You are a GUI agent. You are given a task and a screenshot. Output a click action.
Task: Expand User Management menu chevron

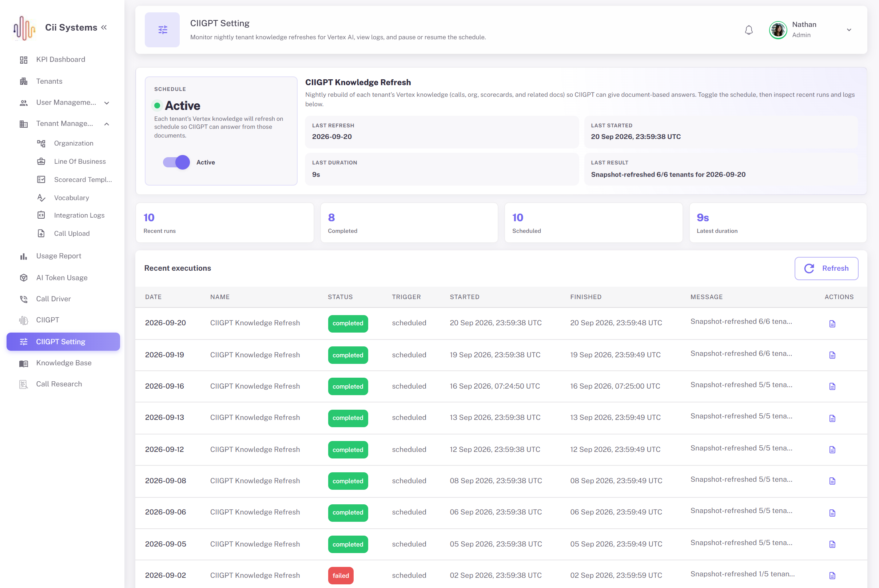107,103
